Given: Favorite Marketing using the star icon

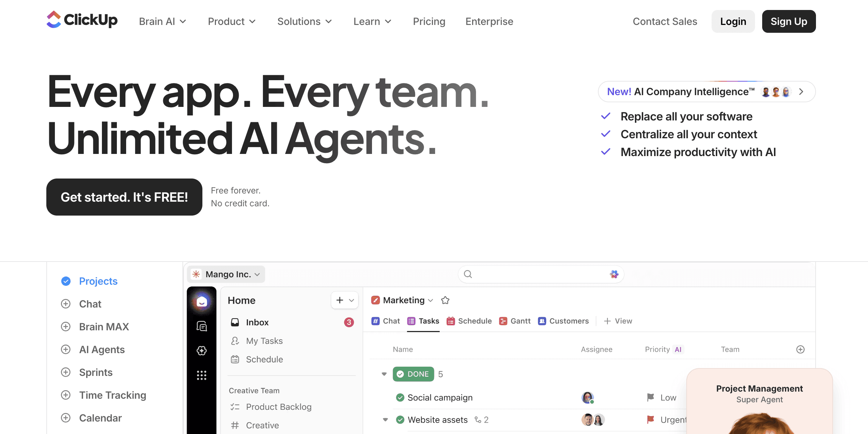Looking at the screenshot, I should pyautogui.click(x=445, y=300).
